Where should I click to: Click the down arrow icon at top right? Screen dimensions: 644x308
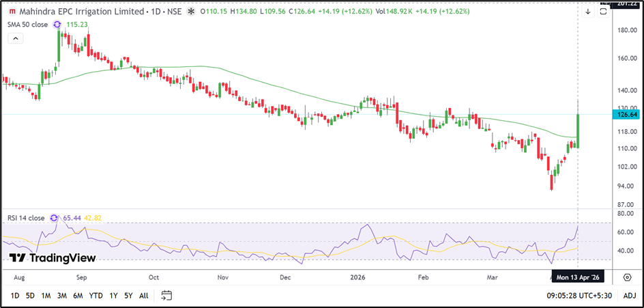coord(587,12)
